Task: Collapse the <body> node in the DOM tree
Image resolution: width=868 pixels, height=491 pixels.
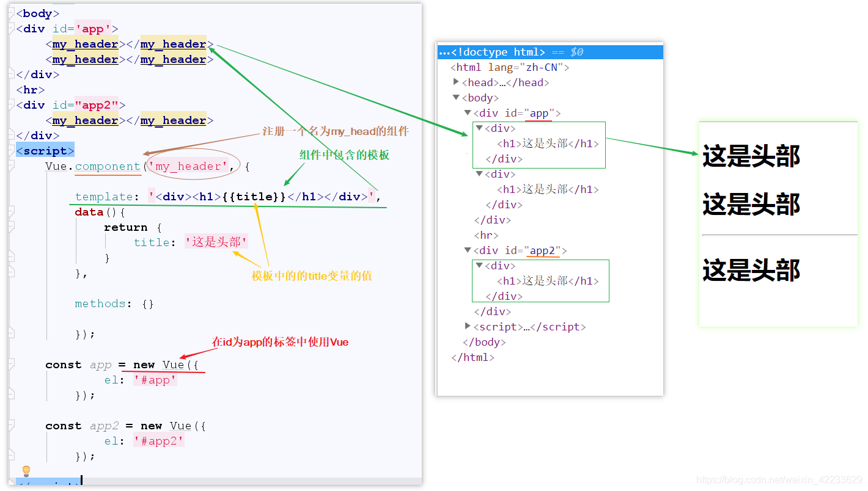Action: point(456,97)
